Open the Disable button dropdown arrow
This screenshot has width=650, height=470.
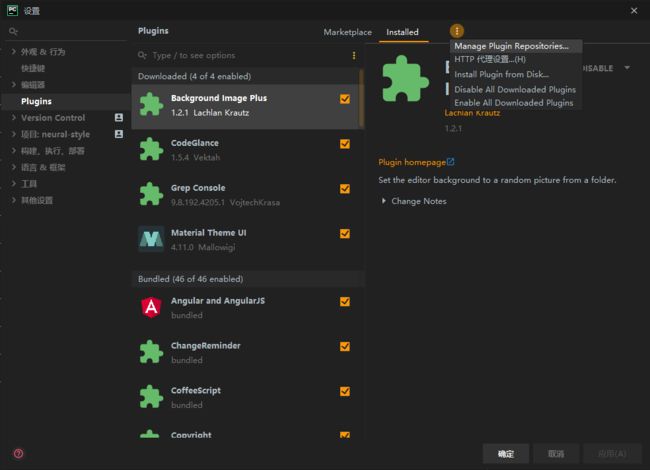(x=627, y=68)
